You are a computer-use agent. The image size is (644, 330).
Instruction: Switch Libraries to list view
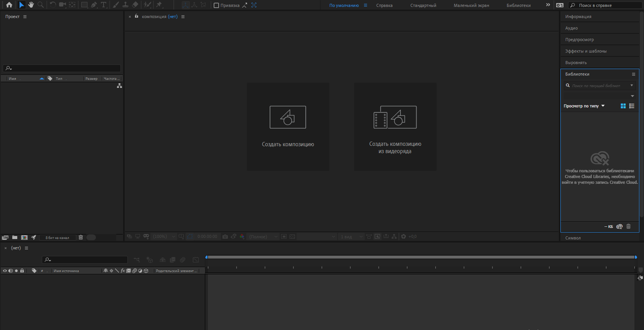pos(632,106)
